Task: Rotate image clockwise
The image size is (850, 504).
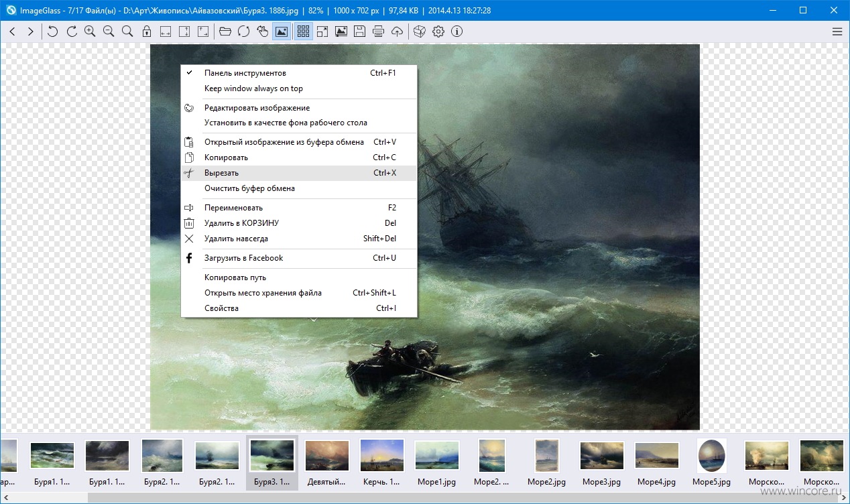Action: 72,31
